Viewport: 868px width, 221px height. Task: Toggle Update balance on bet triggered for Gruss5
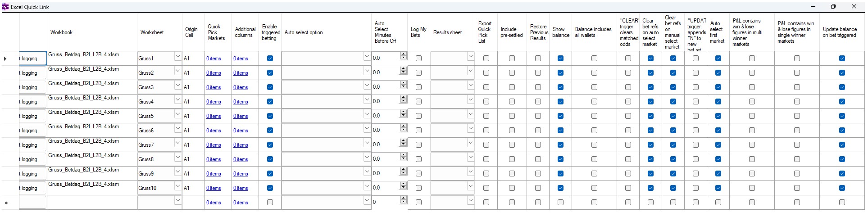tap(842, 116)
